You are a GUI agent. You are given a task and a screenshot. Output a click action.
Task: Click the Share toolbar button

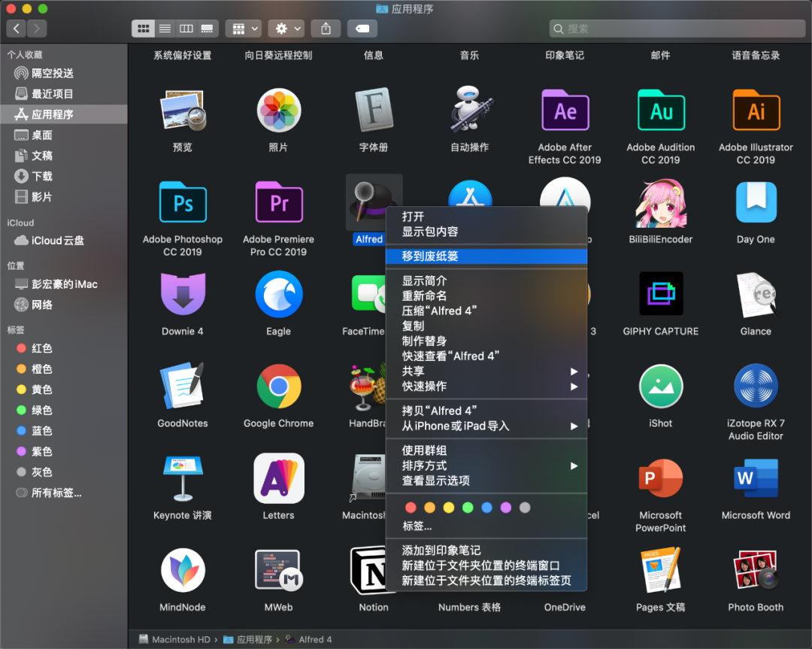pyautogui.click(x=326, y=29)
